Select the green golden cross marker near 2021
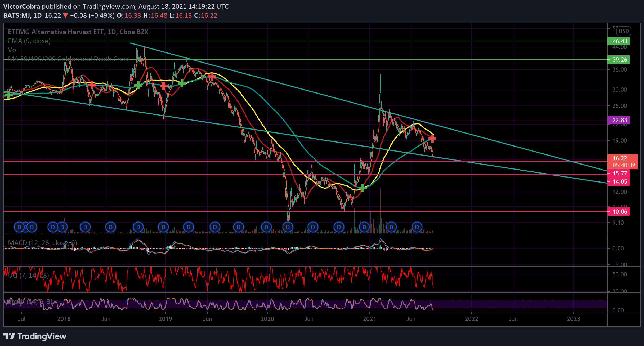Image resolution: width=644 pixels, height=346 pixels. click(363, 188)
